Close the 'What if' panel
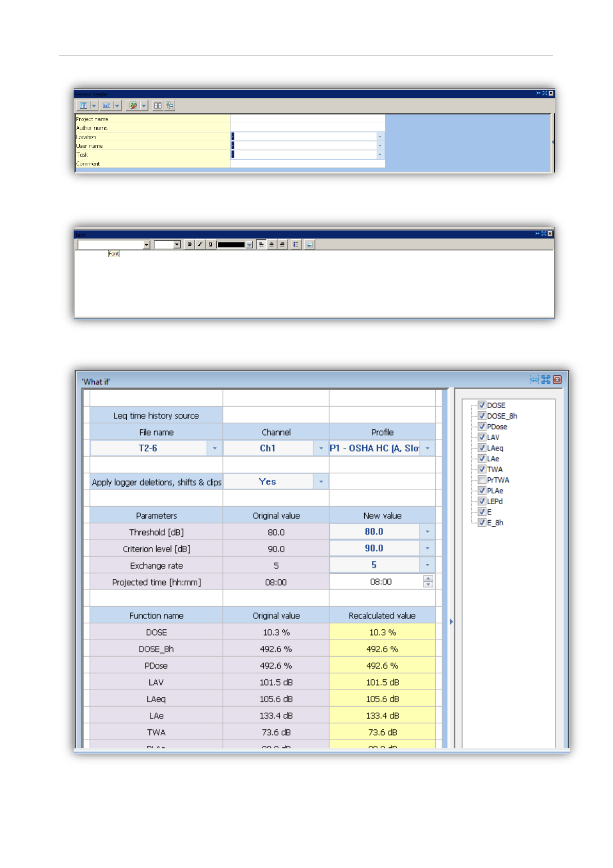 (x=557, y=380)
